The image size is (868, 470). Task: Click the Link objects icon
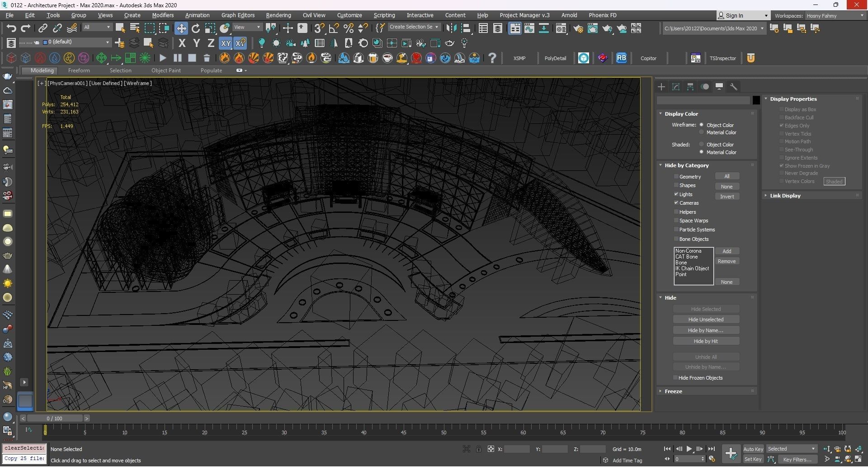coord(42,28)
